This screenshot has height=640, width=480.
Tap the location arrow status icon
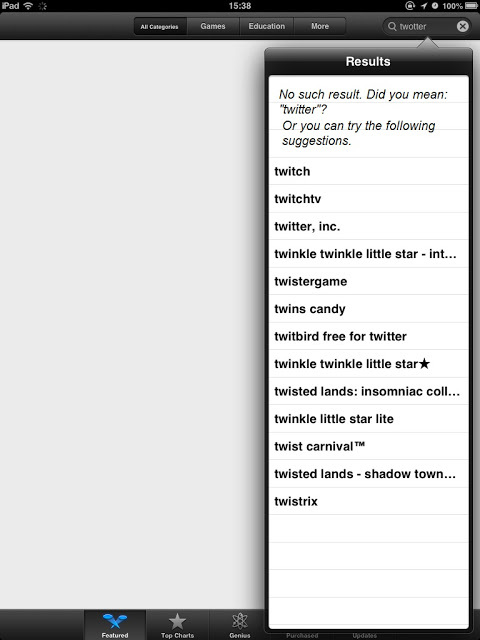coord(424,6)
